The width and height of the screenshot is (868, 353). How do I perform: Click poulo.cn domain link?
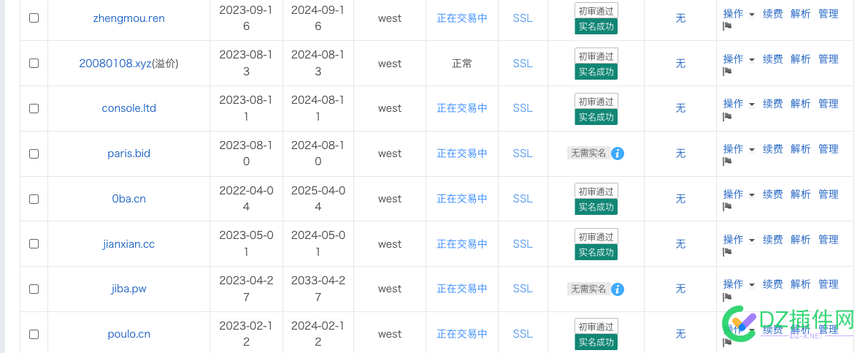coord(129,334)
